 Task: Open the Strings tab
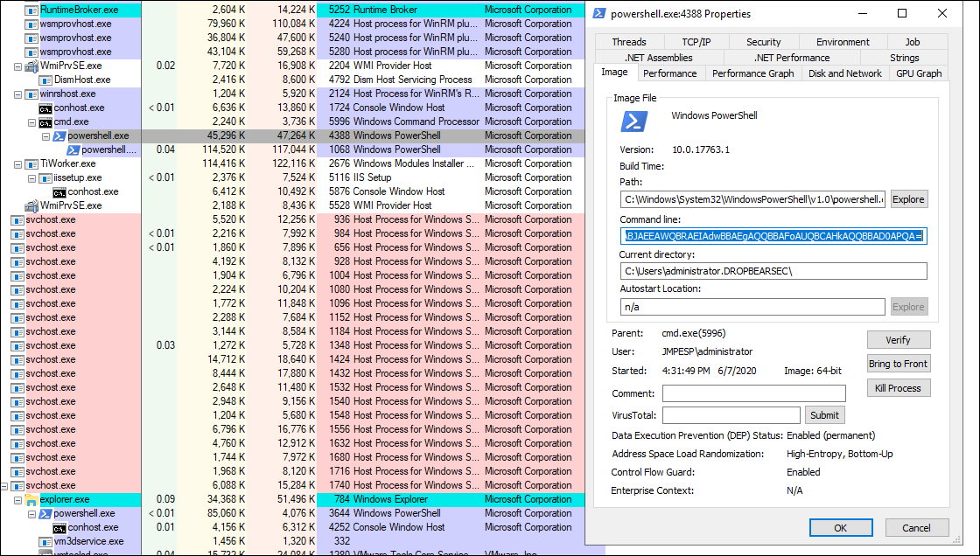click(x=905, y=58)
